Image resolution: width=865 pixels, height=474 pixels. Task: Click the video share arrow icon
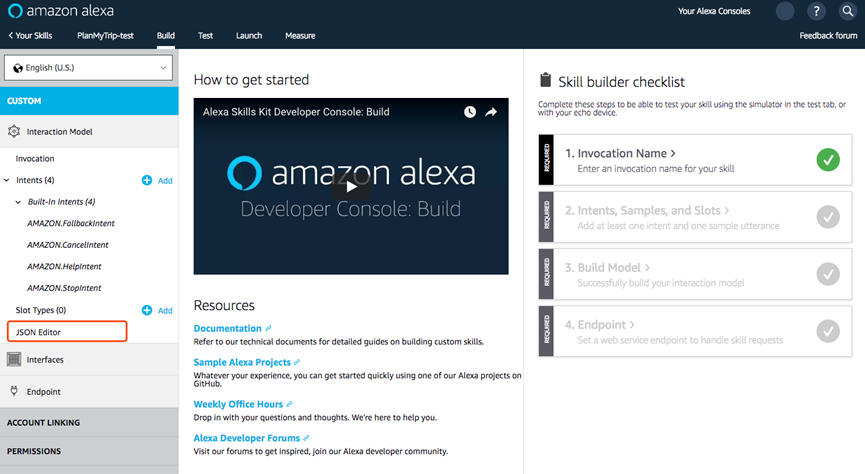pos(491,112)
